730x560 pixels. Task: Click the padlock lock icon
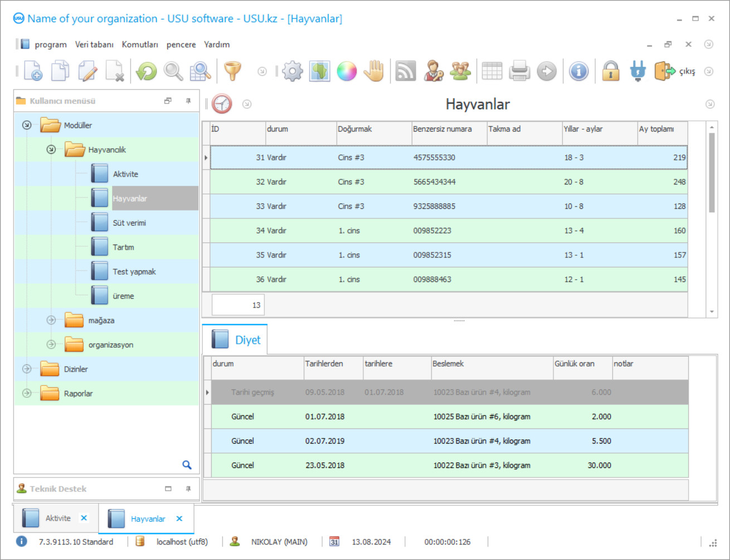(611, 71)
